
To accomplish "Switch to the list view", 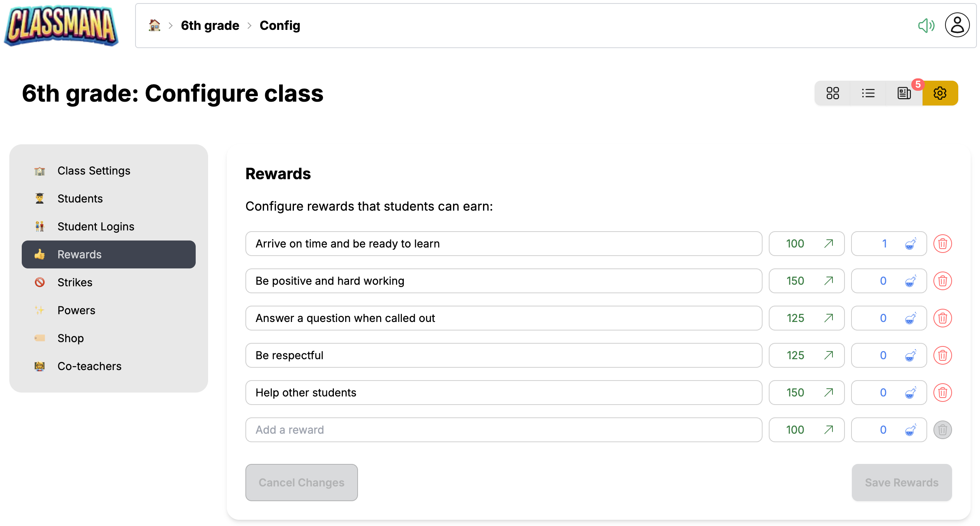I will point(869,93).
